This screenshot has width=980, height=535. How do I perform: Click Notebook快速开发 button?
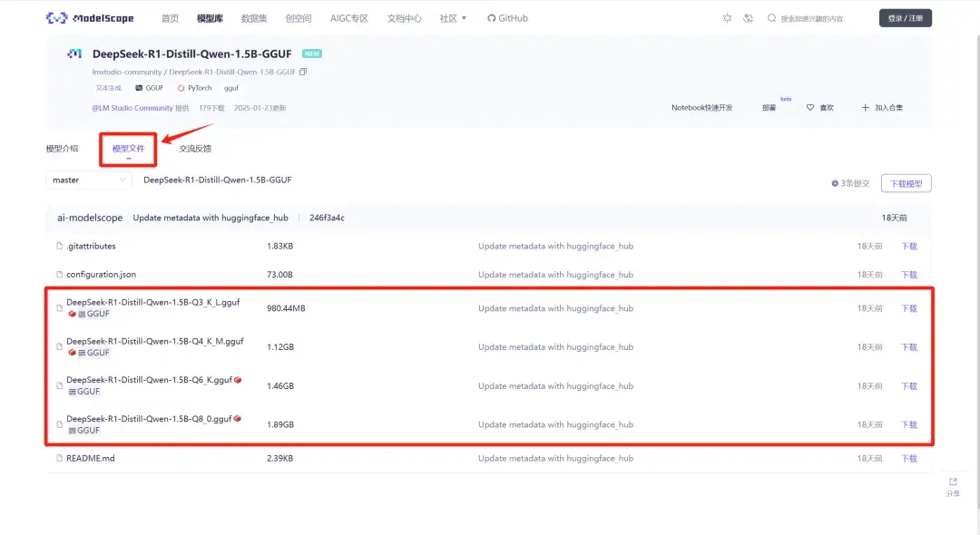[x=701, y=107]
